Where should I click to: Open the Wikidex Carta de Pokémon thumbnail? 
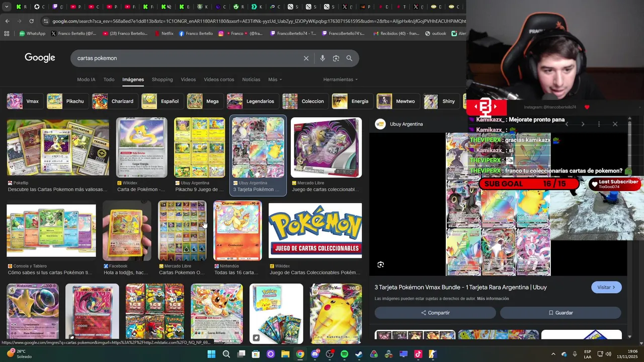142,148
